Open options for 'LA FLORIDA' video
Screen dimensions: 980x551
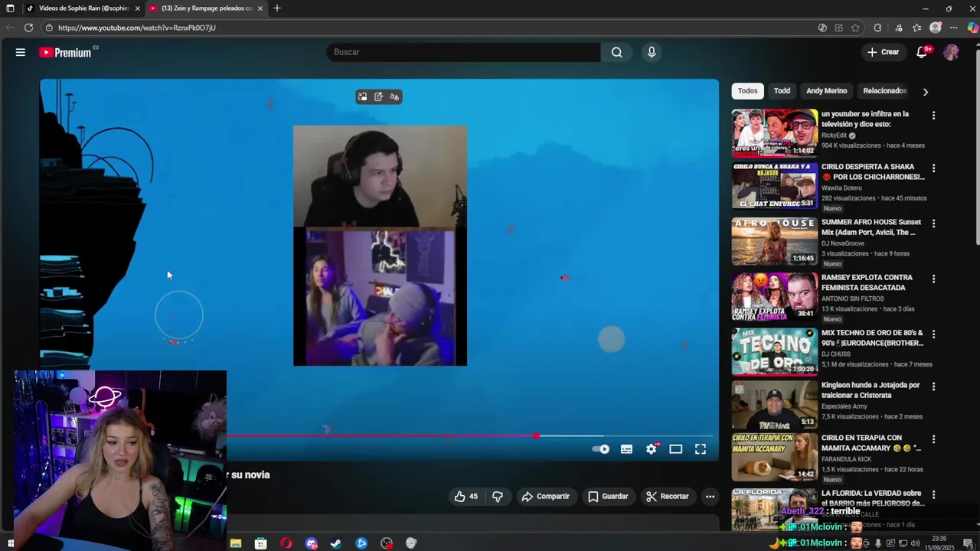point(933,494)
